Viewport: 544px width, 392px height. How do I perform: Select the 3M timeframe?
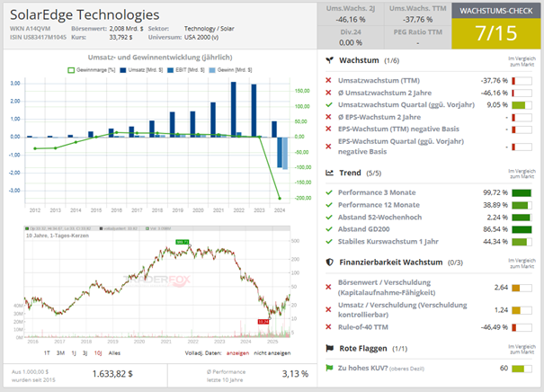point(61,353)
